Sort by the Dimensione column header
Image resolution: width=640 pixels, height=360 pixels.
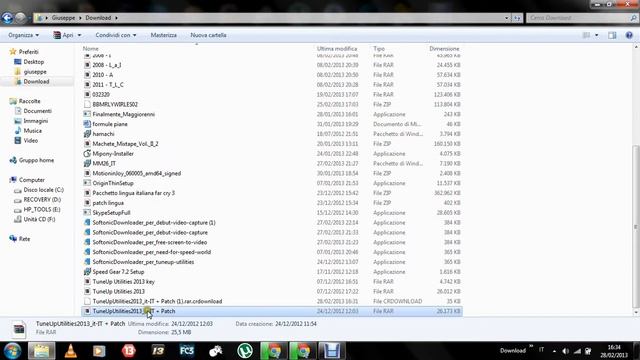[444, 49]
